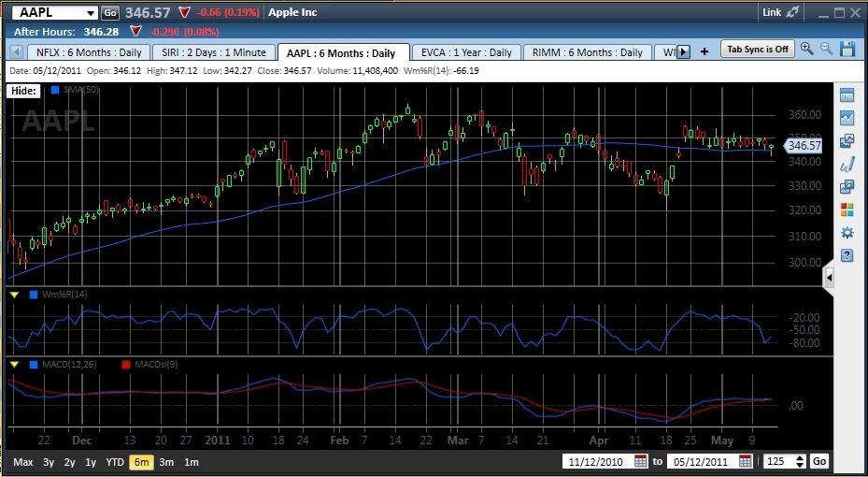The image size is (868, 477).
Task: Select the drawing tools pen icon
Action: 847,164
